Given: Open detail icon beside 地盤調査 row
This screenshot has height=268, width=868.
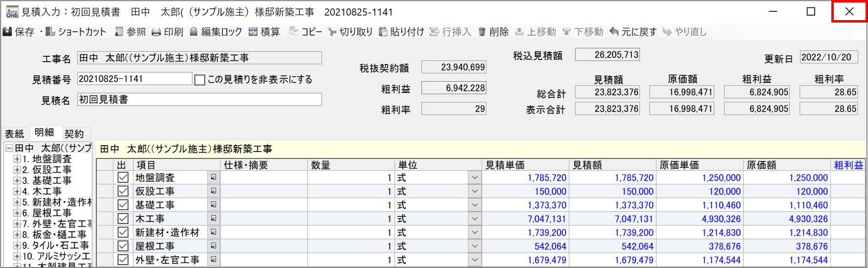Looking at the screenshot, I should click(214, 178).
